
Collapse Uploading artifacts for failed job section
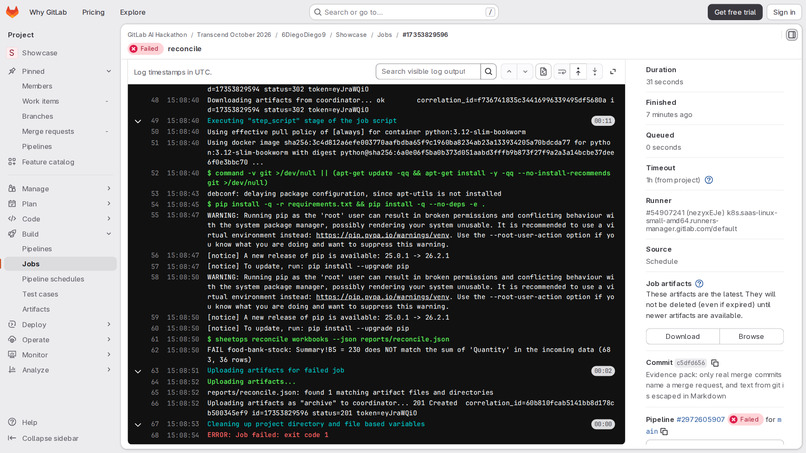[x=138, y=371]
